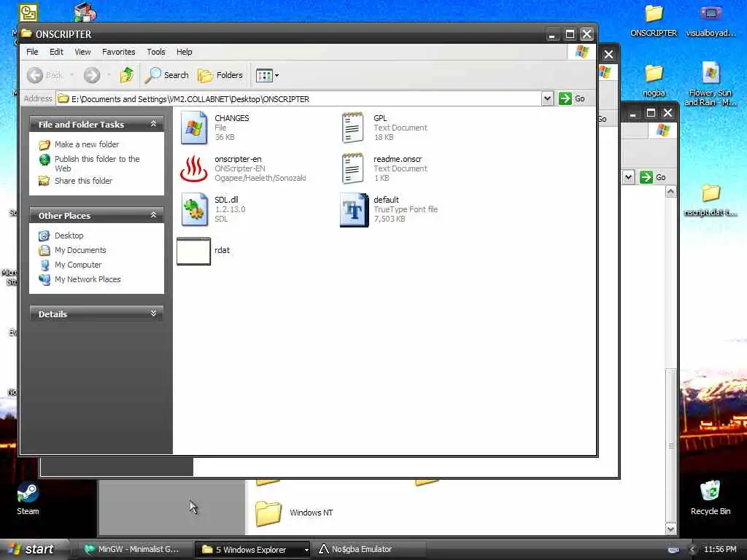Collapse the Other Places panel
747x560 pixels.
(153, 215)
